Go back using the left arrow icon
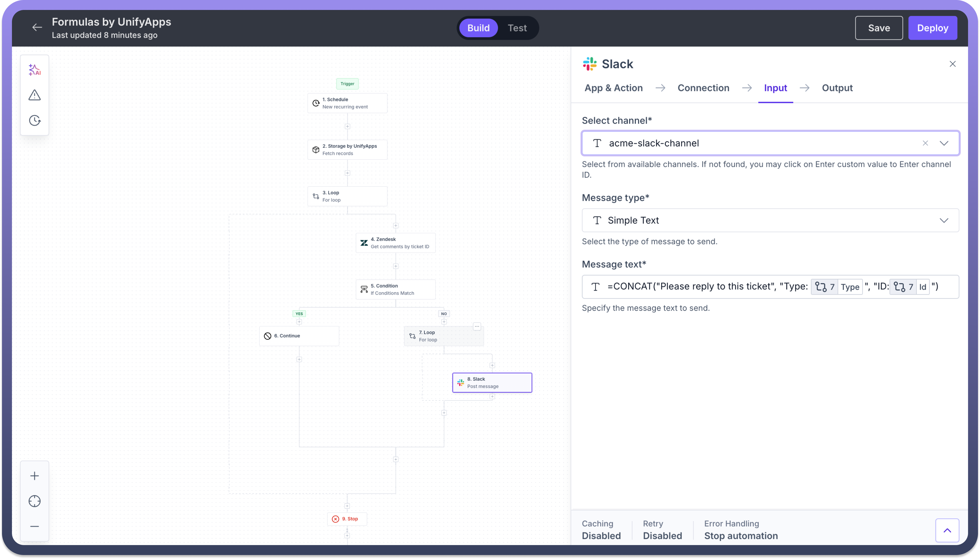This screenshot has height=559, width=980. coord(37,28)
